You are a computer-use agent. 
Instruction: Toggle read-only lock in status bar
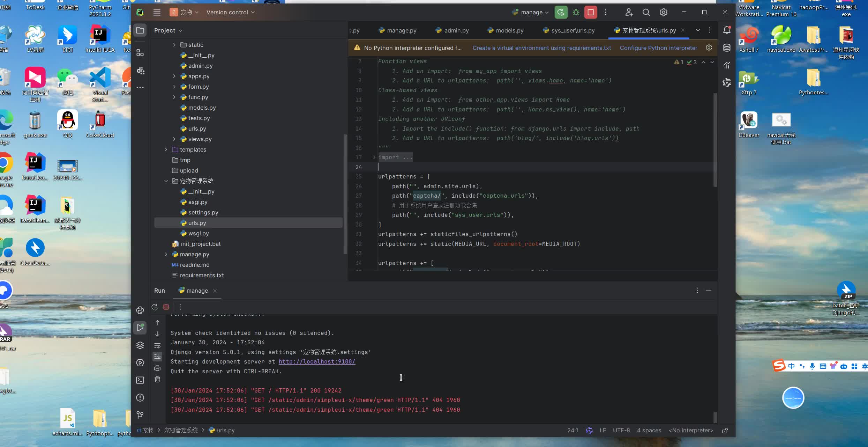click(725, 431)
